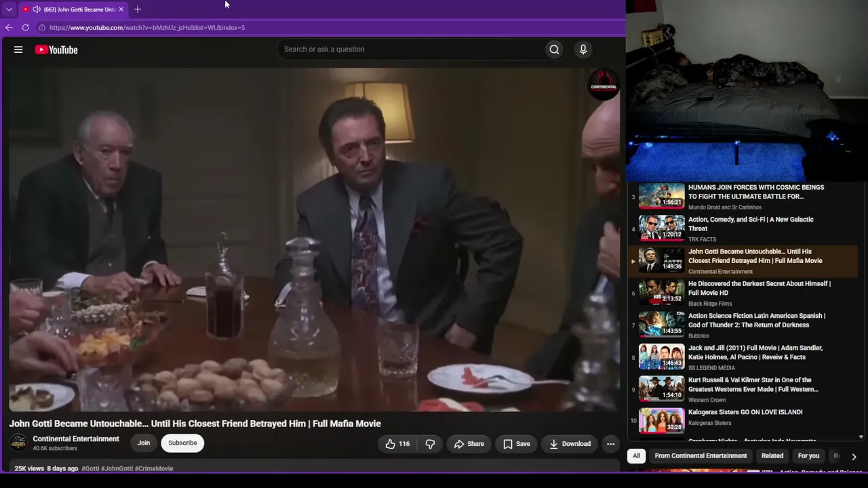Click the '40.6K subscribers' count

(55, 449)
